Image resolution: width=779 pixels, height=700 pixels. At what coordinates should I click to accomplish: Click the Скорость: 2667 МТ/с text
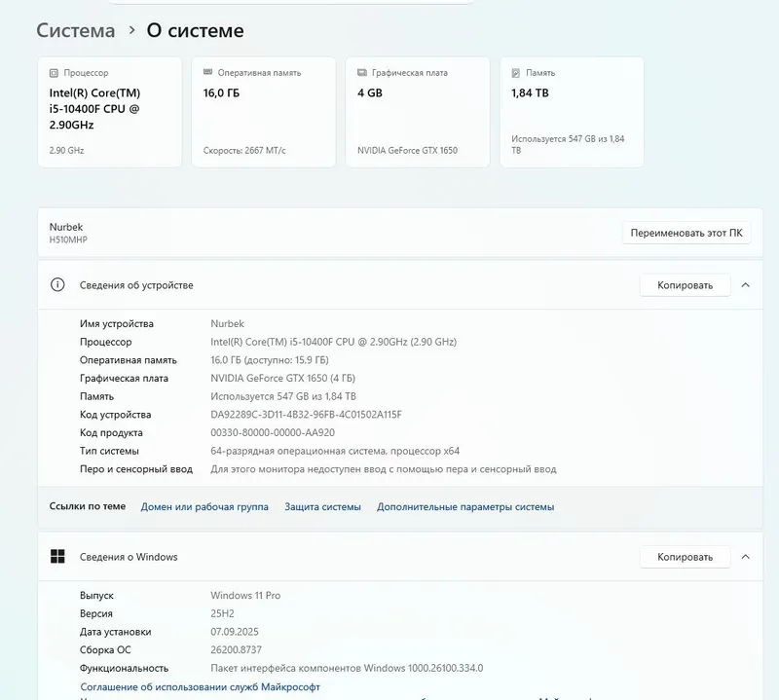tap(244, 150)
